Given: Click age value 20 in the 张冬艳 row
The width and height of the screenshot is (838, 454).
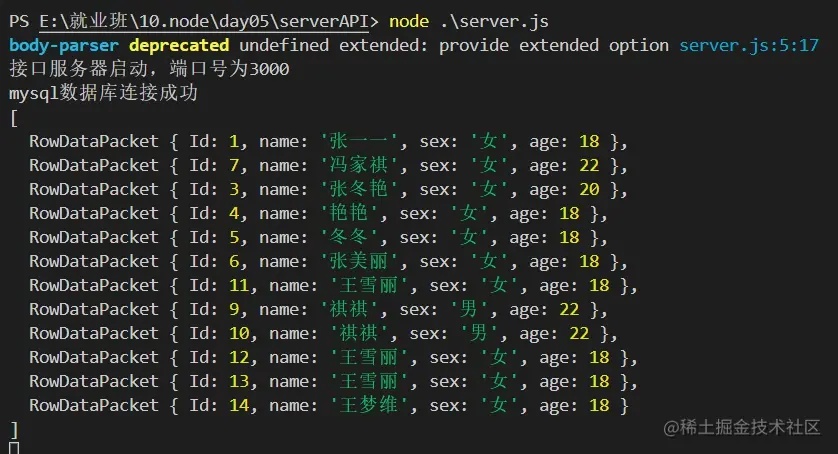Looking at the screenshot, I should [x=589, y=189].
